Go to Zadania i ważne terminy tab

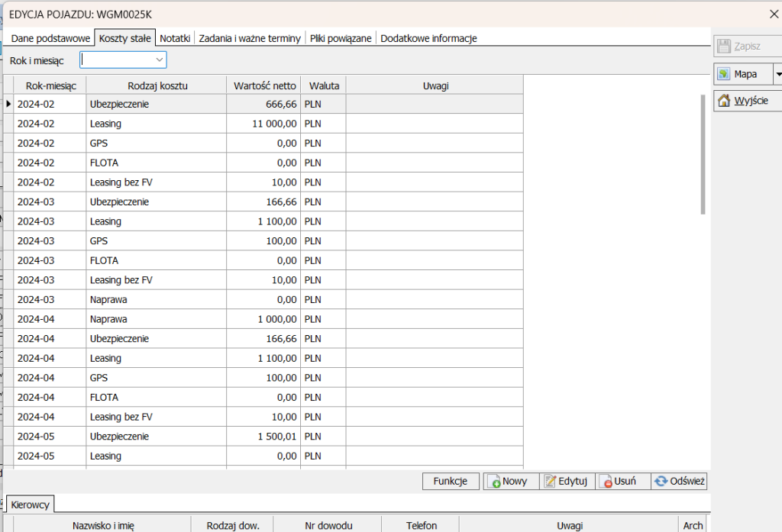[x=250, y=38]
